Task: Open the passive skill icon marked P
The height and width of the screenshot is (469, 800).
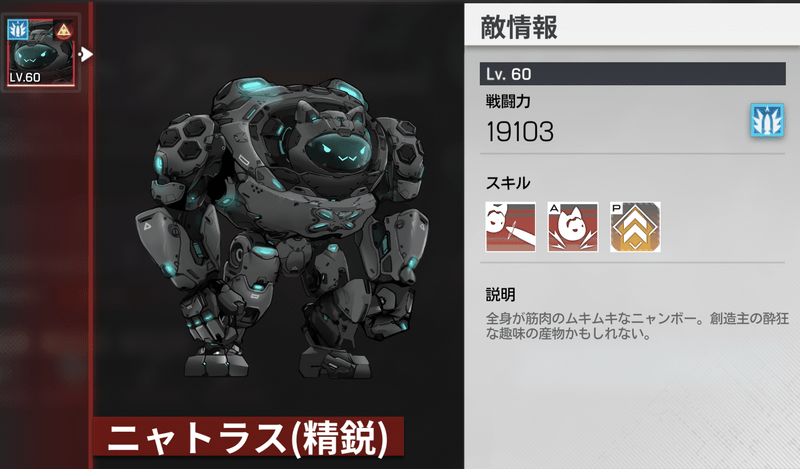Action: (635, 227)
